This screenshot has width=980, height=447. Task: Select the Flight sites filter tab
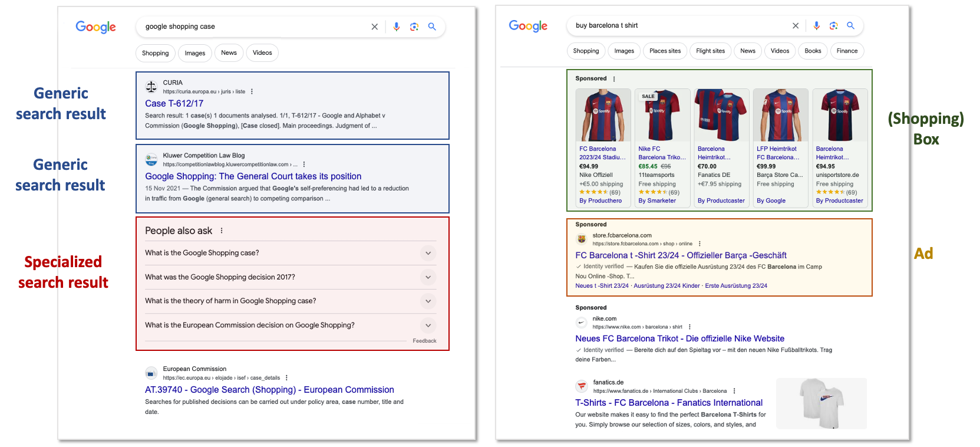(x=710, y=51)
